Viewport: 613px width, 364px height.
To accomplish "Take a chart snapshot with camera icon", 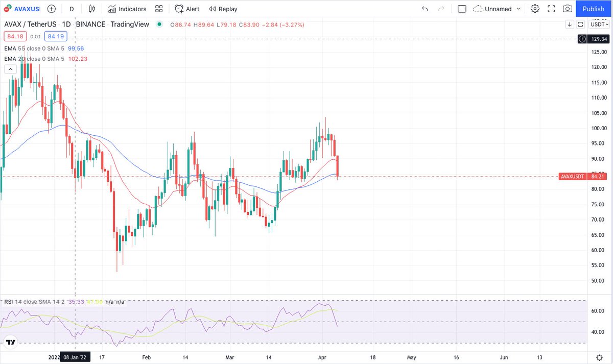I will tap(568, 9).
